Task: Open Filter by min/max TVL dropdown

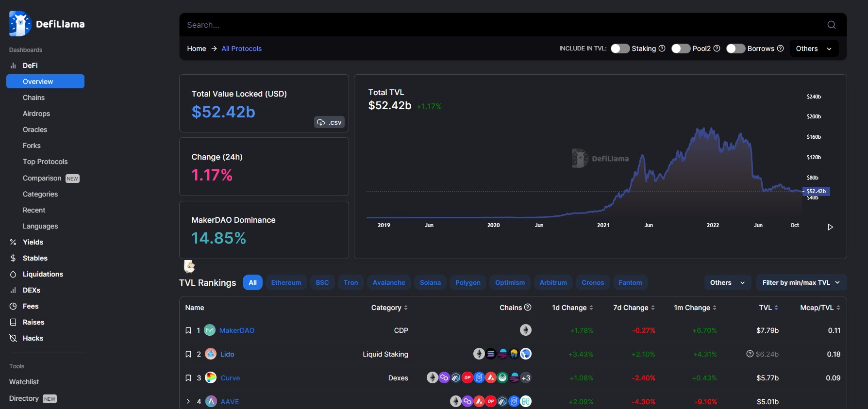Action: tap(801, 282)
